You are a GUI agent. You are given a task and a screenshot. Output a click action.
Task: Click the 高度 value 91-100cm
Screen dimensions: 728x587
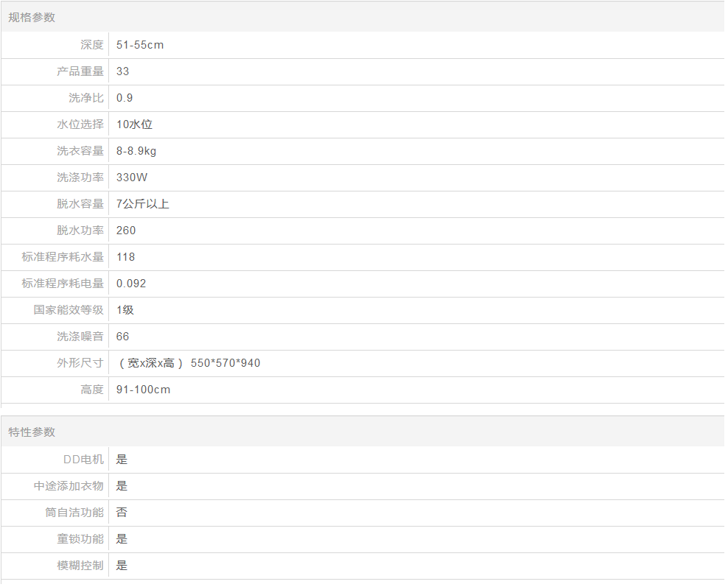pos(143,390)
